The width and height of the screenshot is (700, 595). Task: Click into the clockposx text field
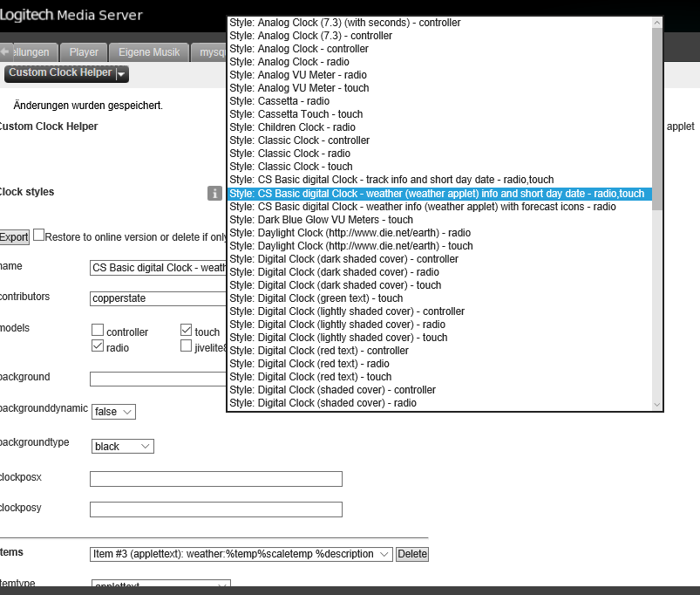215,479
